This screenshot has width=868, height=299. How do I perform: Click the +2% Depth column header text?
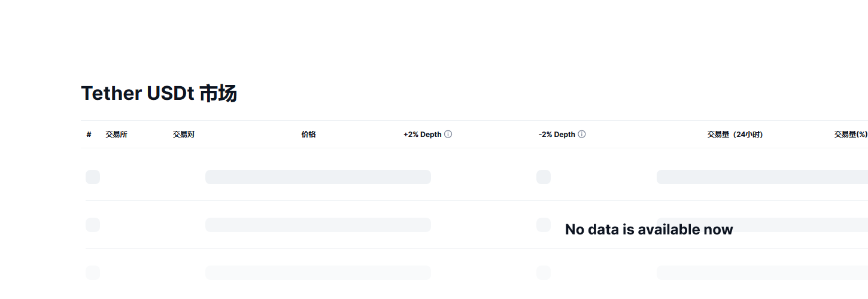pos(422,135)
